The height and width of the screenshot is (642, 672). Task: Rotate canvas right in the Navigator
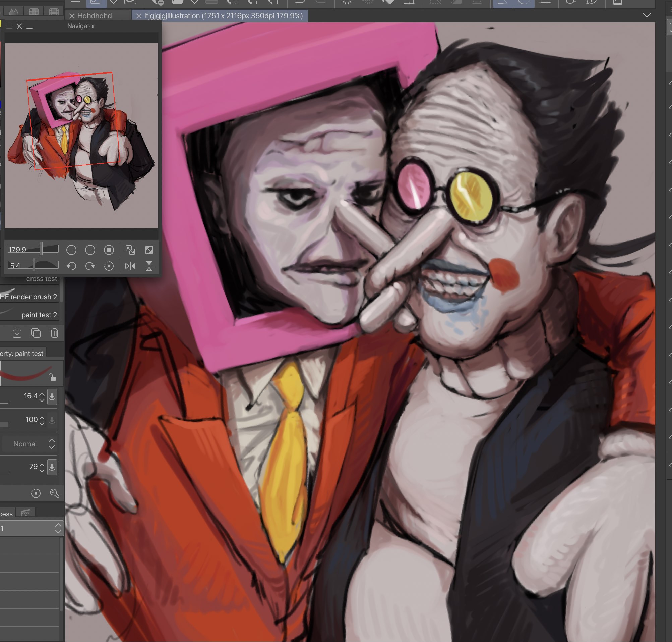tap(90, 266)
